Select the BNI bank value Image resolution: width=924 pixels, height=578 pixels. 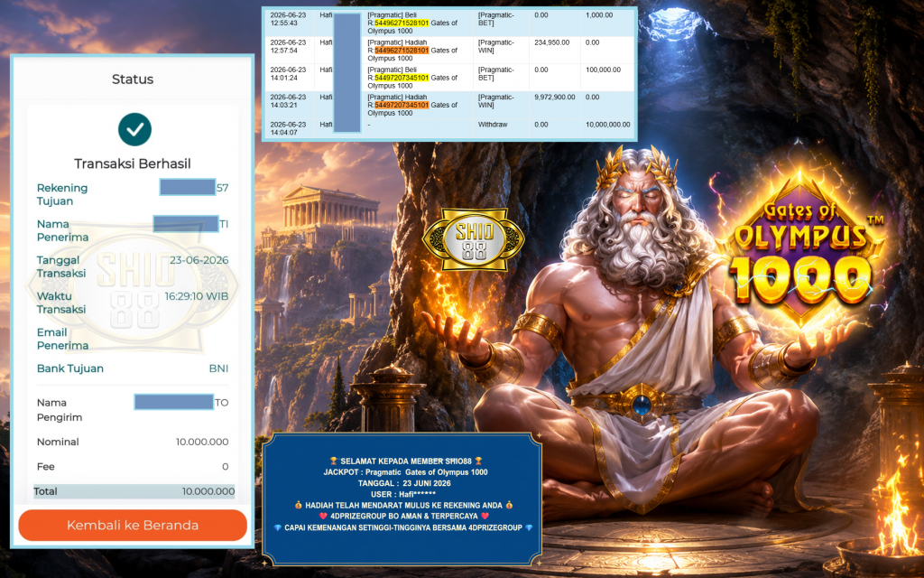[x=218, y=368]
